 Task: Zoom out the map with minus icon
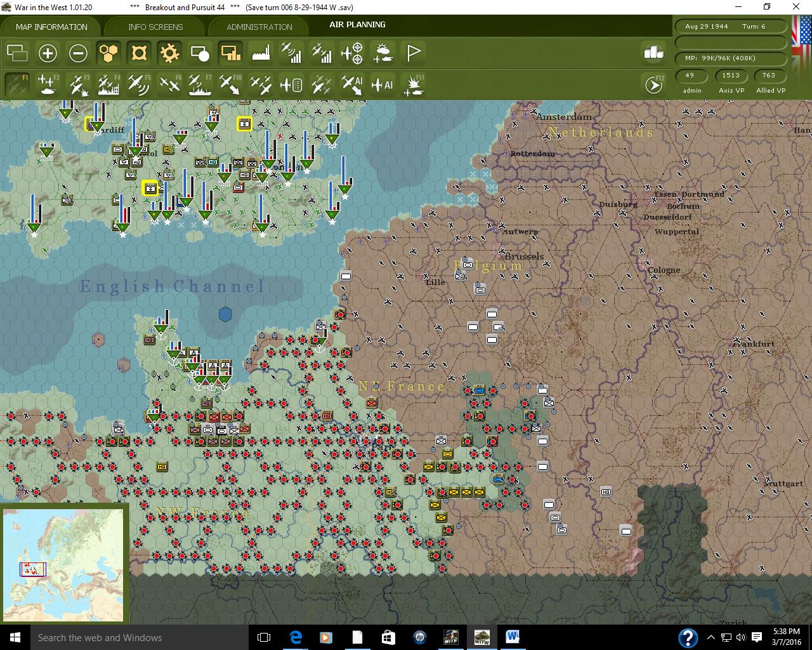coord(78,53)
